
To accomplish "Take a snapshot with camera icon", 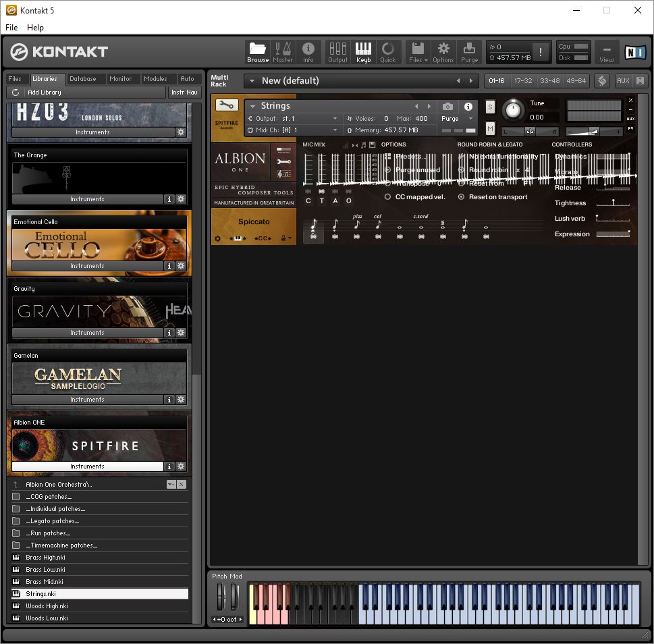I will click(447, 107).
